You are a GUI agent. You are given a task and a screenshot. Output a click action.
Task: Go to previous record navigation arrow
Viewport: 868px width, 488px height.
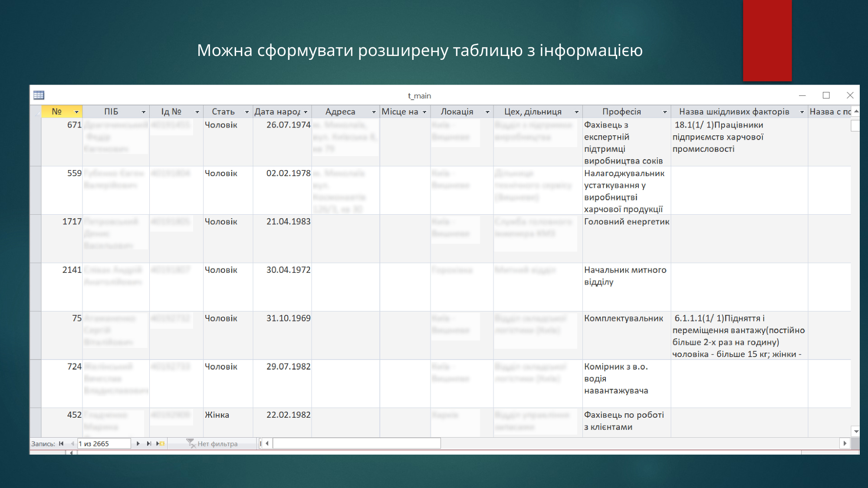(72, 444)
